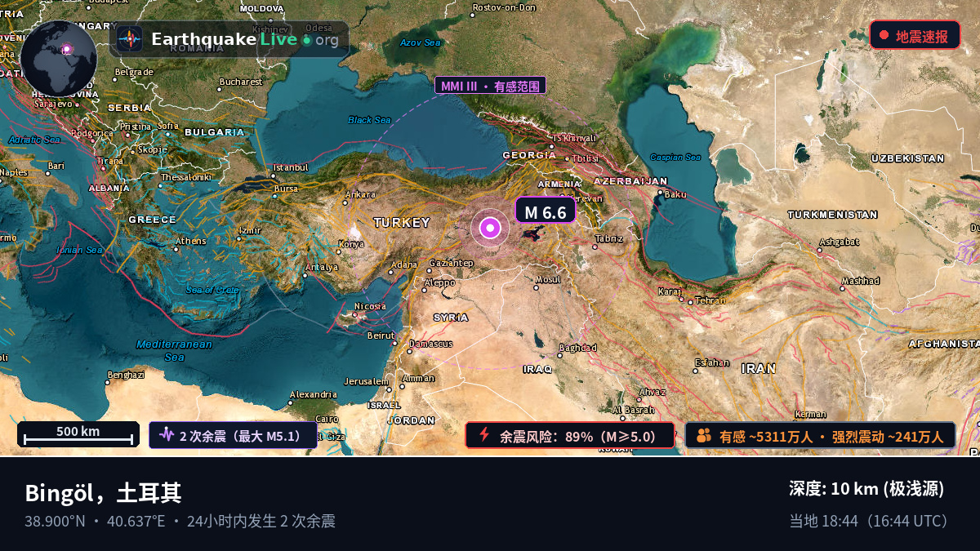Click the Damascus city label
Viewport: 980px width, 551px height.
430,344
